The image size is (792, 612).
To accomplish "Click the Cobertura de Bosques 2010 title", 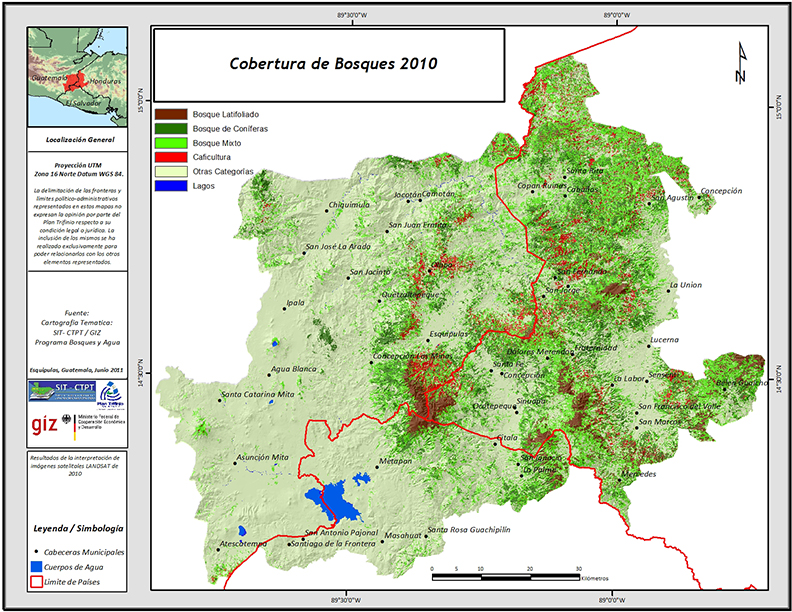I will [x=326, y=62].
